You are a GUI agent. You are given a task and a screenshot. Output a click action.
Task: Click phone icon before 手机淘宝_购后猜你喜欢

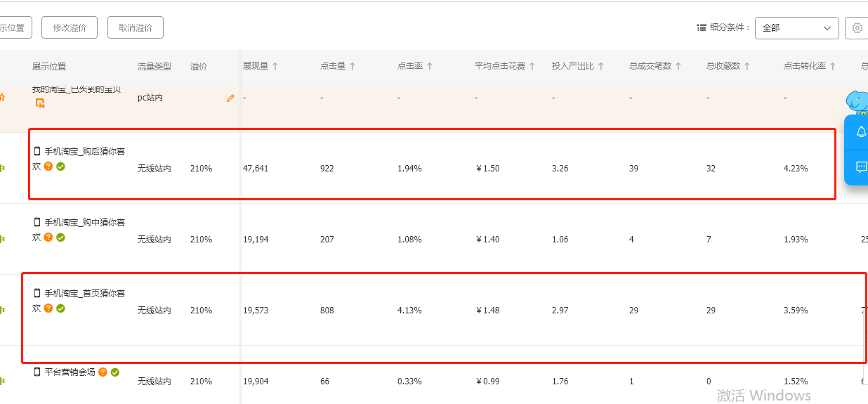[x=37, y=151]
